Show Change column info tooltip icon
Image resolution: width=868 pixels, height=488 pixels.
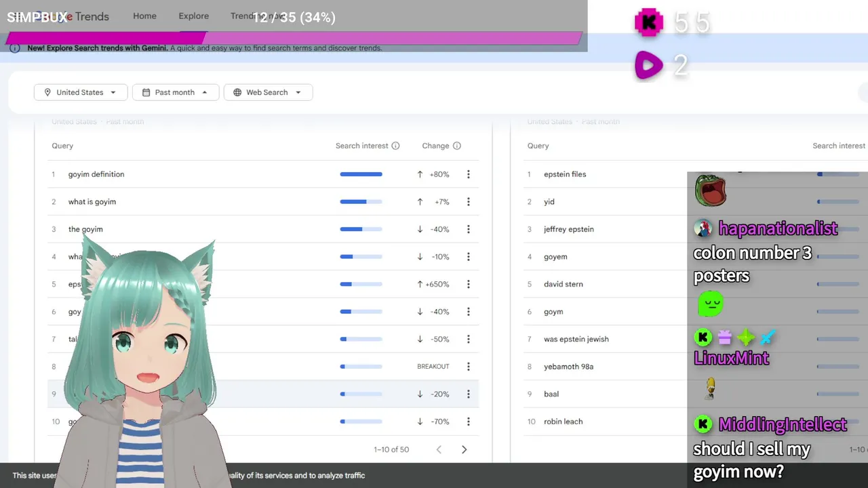point(457,146)
